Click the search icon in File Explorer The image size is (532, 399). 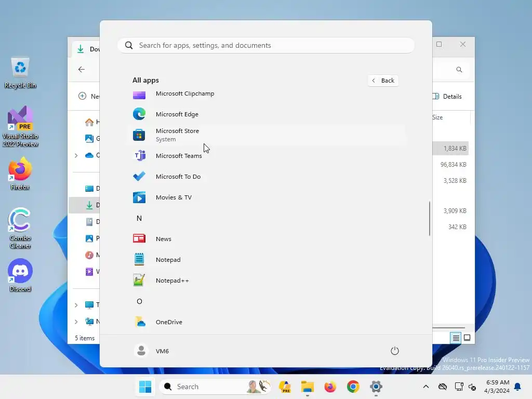[x=459, y=70]
